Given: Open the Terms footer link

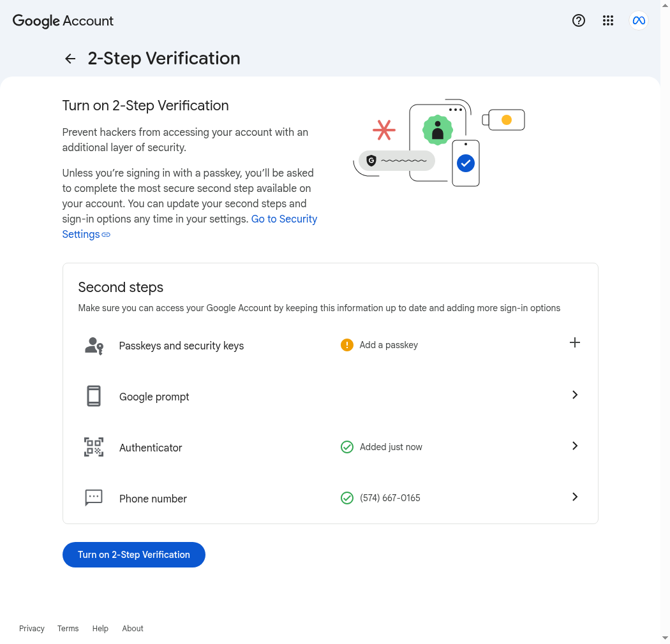Looking at the screenshot, I should [68, 628].
